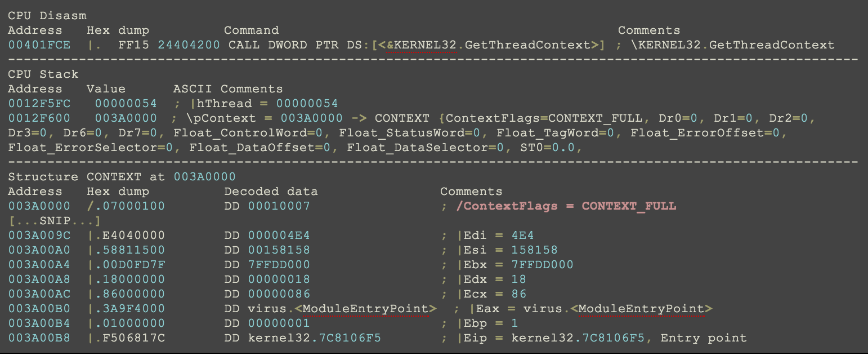The image size is (868, 355).
Task: Click the Decoded data column header
Action: [271, 192]
